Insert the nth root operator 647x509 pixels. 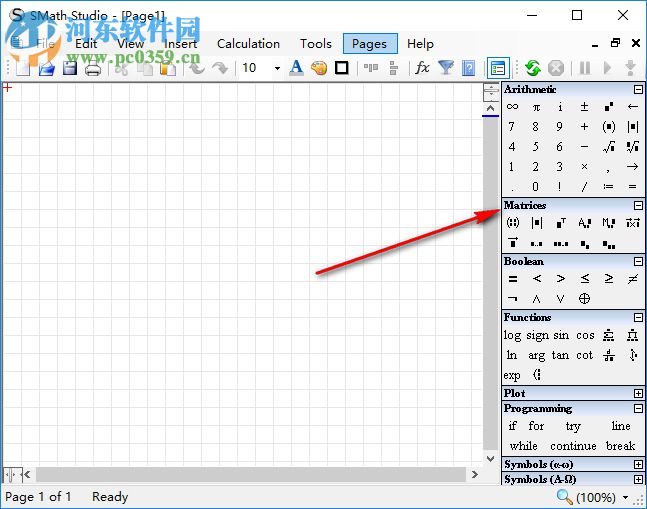coord(633,146)
